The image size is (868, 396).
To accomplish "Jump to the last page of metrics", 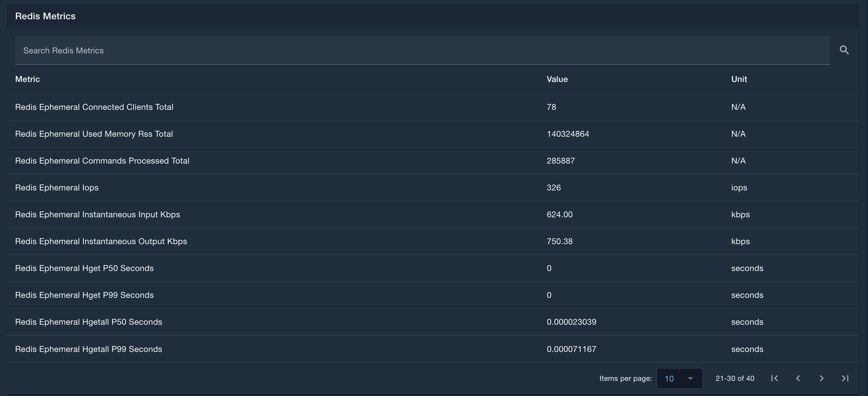I will (x=845, y=378).
